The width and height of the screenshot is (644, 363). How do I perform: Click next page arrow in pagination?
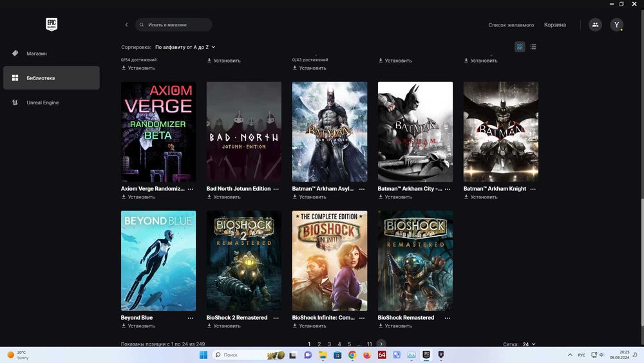(381, 344)
